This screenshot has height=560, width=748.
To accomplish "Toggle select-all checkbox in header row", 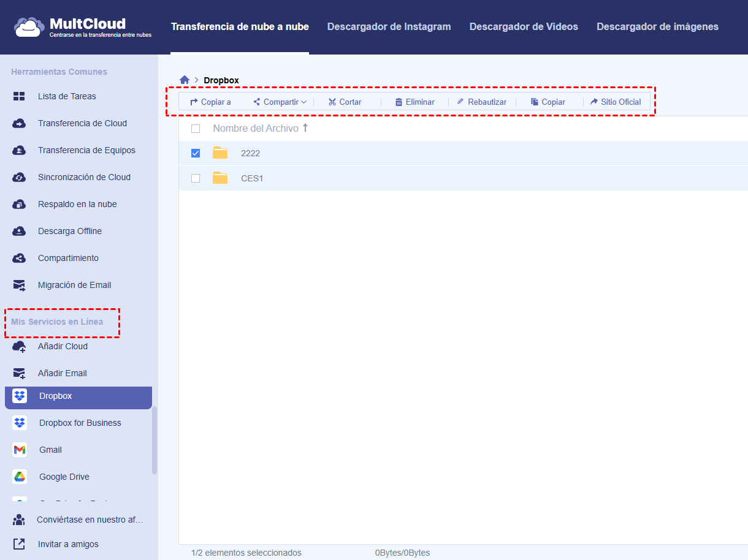I will coord(196,129).
